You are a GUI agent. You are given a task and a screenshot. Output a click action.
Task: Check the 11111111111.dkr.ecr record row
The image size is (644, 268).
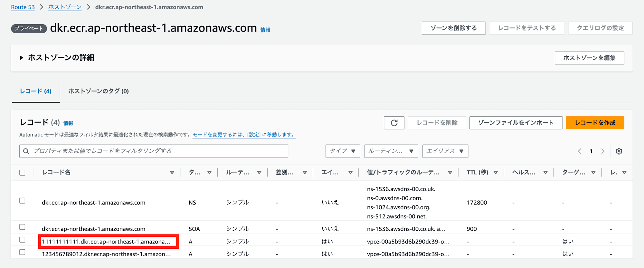coord(22,240)
